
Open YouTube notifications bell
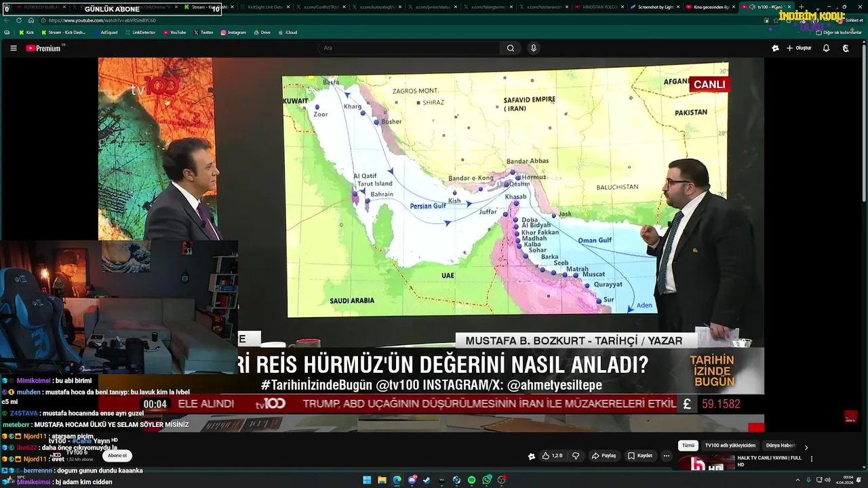[826, 48]
